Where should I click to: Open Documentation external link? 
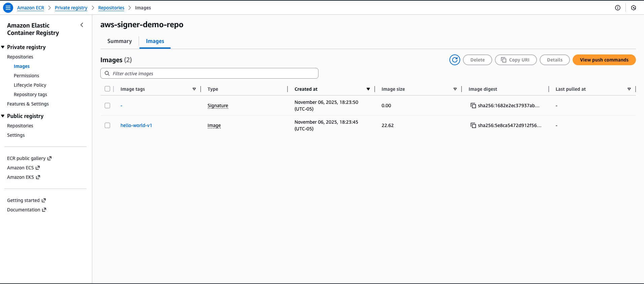(x=27, y=210)
